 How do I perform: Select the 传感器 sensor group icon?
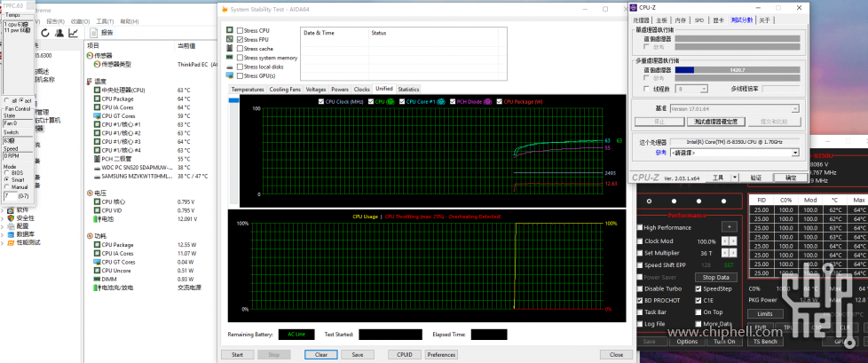coord(90,56)
